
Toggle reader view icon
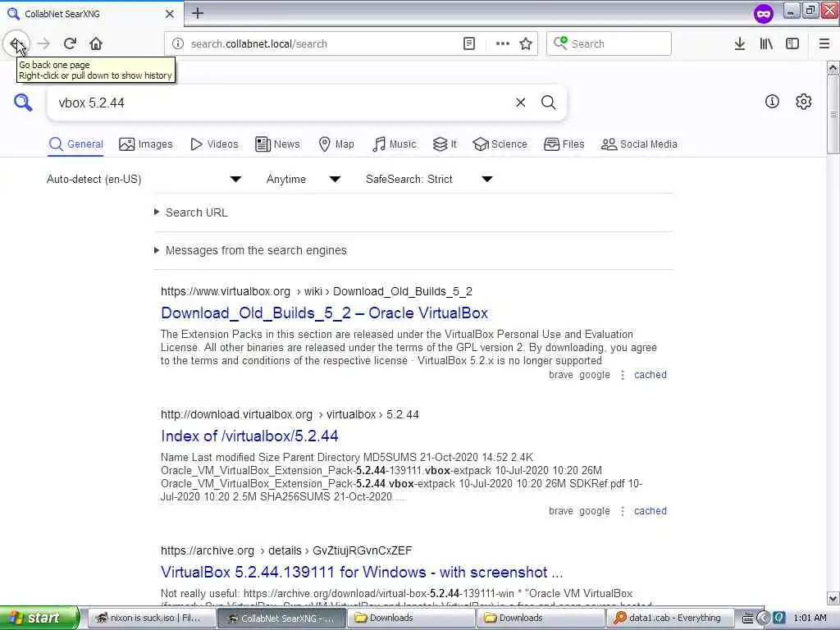point(468,43)
